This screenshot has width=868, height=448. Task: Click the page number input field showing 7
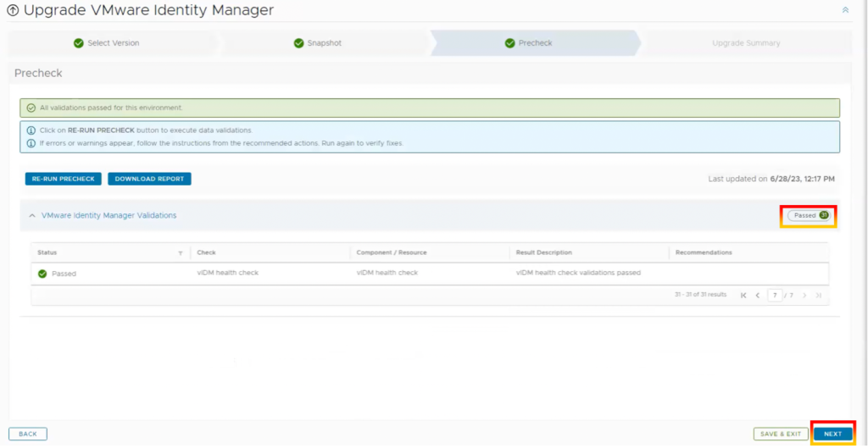point(775,296)
